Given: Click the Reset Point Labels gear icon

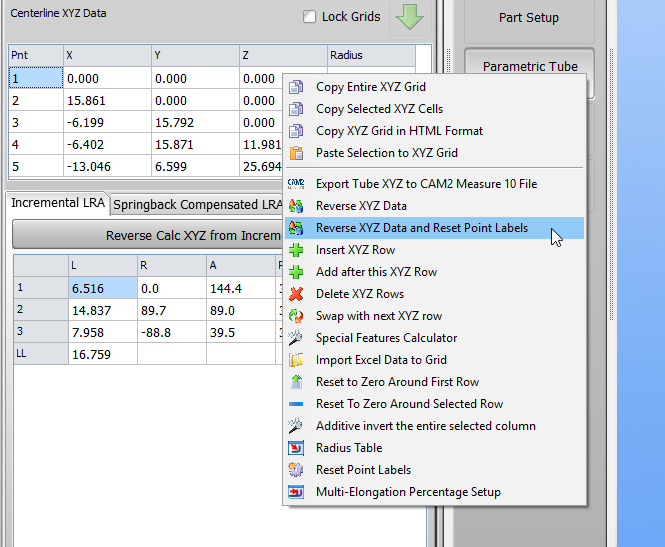Looking at the screenshot, I should (296, 470).
